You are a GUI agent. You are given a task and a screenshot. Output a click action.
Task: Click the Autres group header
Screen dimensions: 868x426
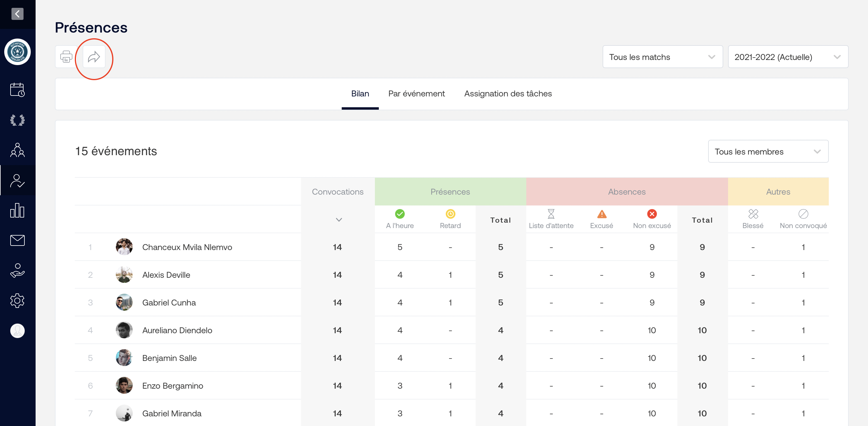(778, 192)
